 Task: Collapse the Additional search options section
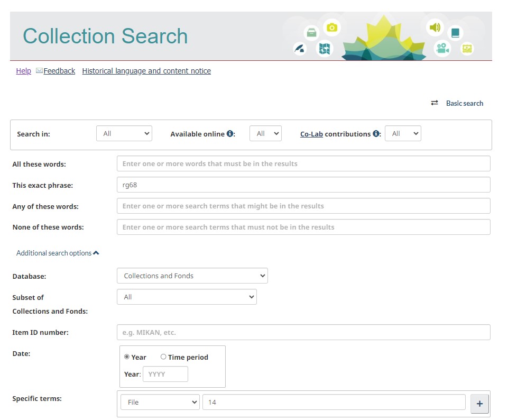58,253
